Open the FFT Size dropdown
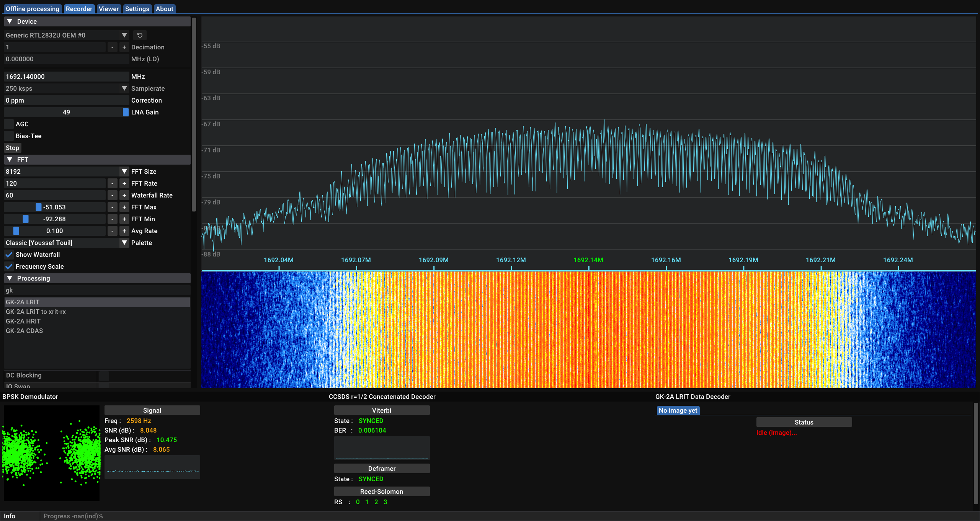 pyautogui.click(x=124, y=171)
